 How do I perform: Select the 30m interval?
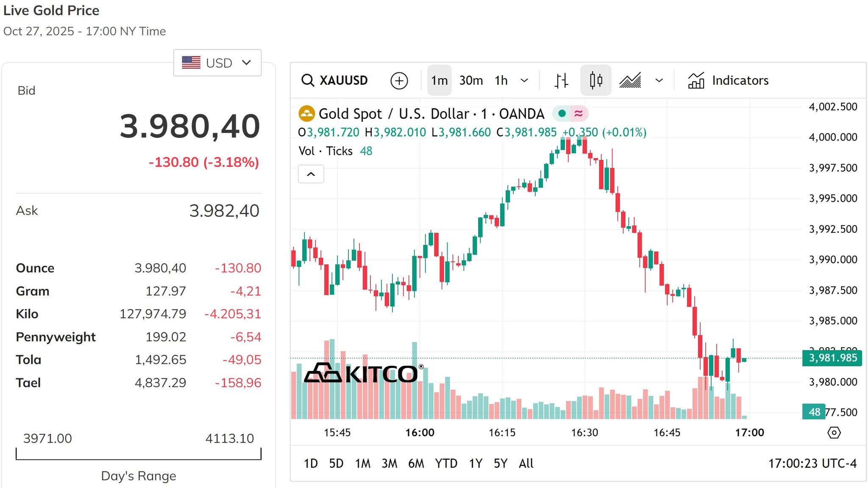[471, 80]
